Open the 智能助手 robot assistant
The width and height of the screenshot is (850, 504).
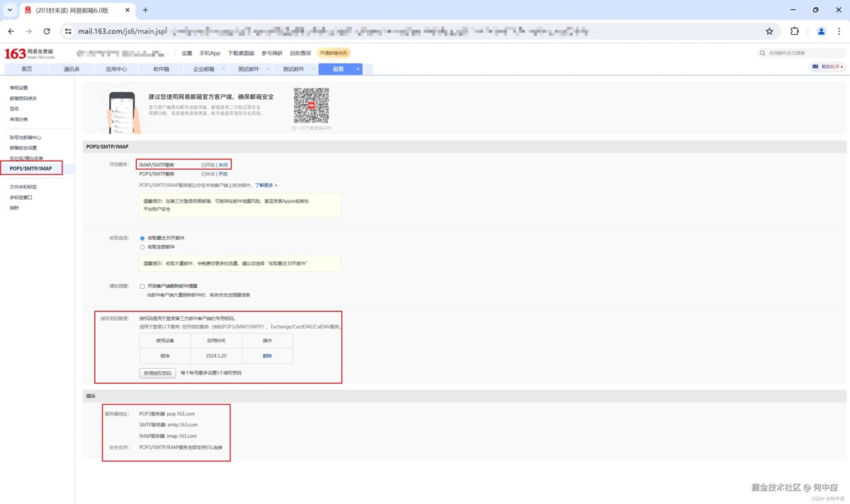827,67
